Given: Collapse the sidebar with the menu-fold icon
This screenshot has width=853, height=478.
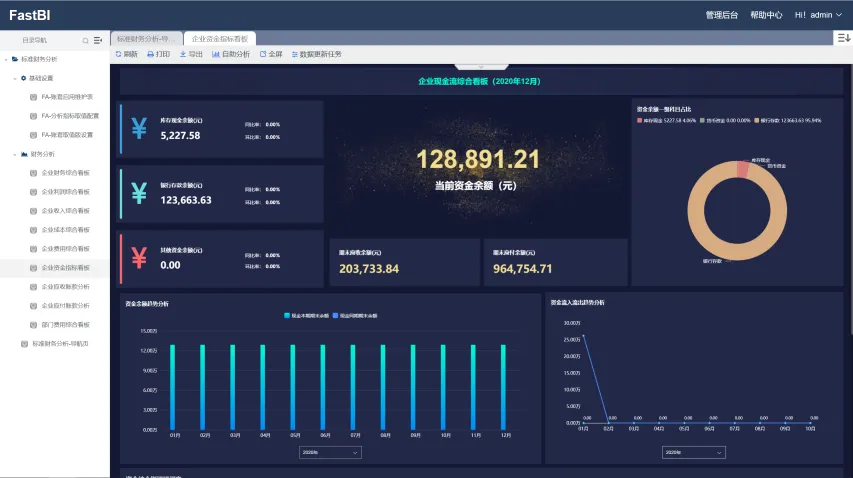Looking at the screenshot, I should click(x=98, y=40).
